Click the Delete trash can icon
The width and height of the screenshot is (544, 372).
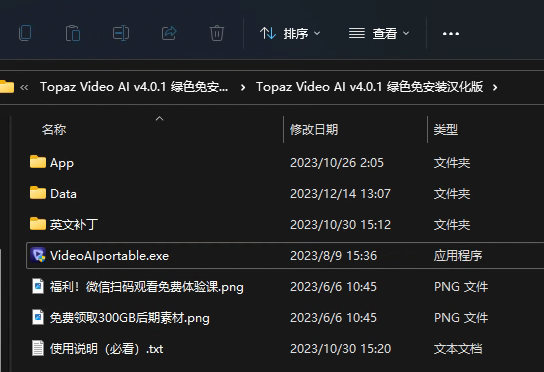point(217,33)
